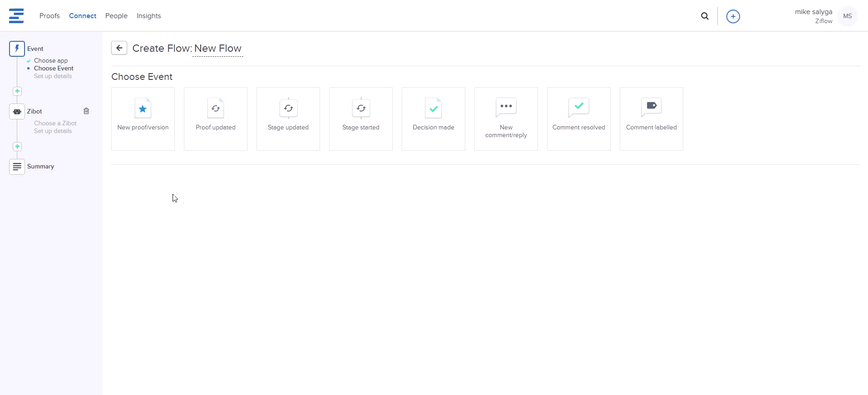Open the Summary lines icon
The image size is (868, 395).
click(17, 167)
